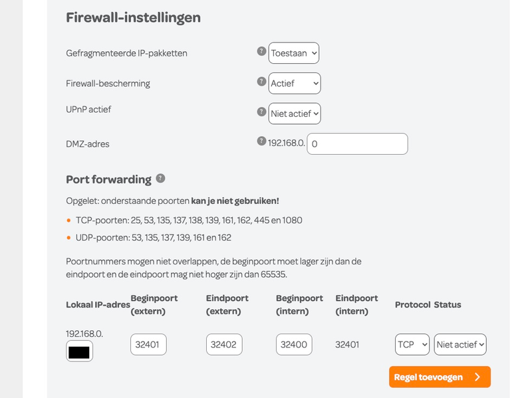Click the Port forwarding heading
This screenshot has height=398, width=532.
[x=108, y=179]
